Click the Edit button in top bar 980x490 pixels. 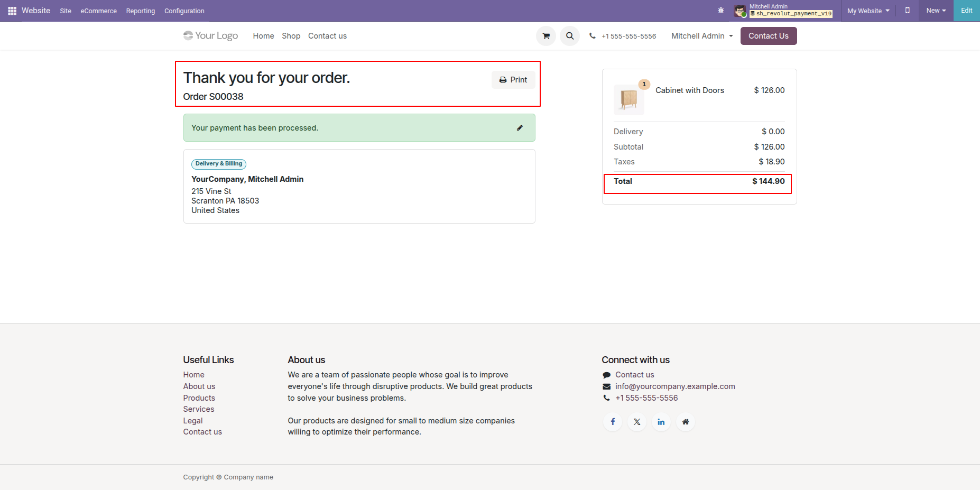966,11
